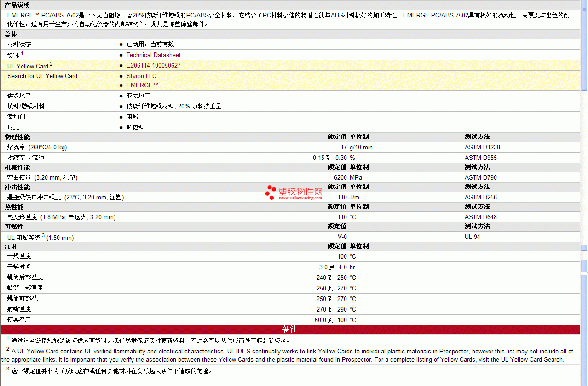
Task: Select the 螺筒中部温度 row label
Action: tap(25, 288)
